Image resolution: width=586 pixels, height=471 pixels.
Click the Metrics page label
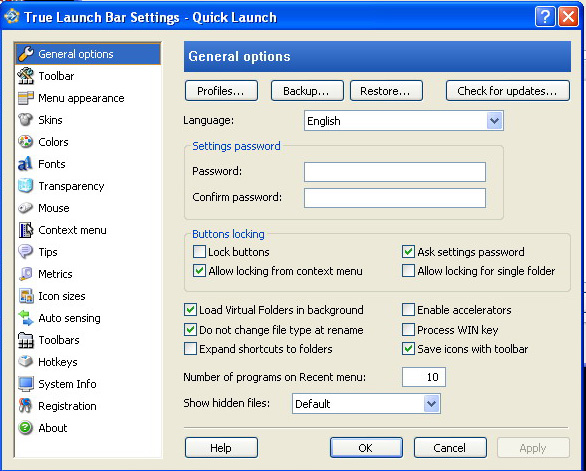(x=55, y=274)
